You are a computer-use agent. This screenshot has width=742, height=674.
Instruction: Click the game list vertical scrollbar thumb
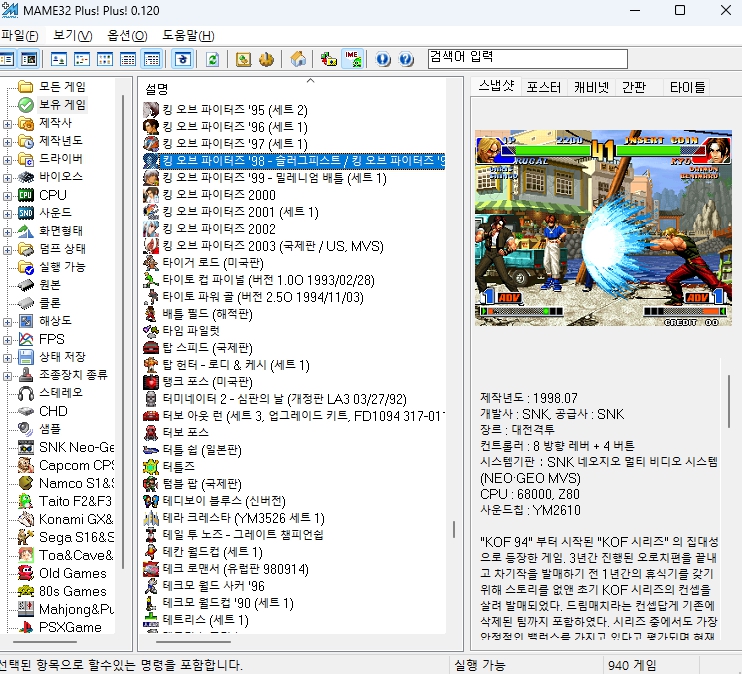pyautogui.click(x=454, y=529)
